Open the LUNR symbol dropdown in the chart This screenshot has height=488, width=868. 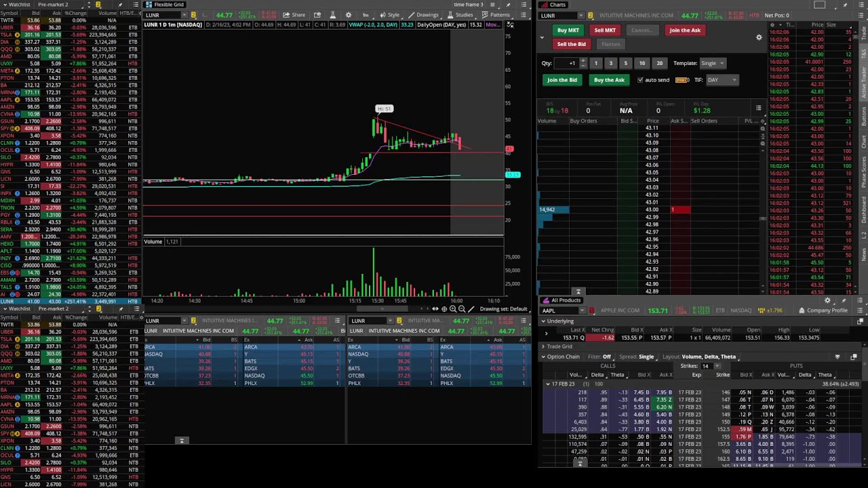click(183, 15)
